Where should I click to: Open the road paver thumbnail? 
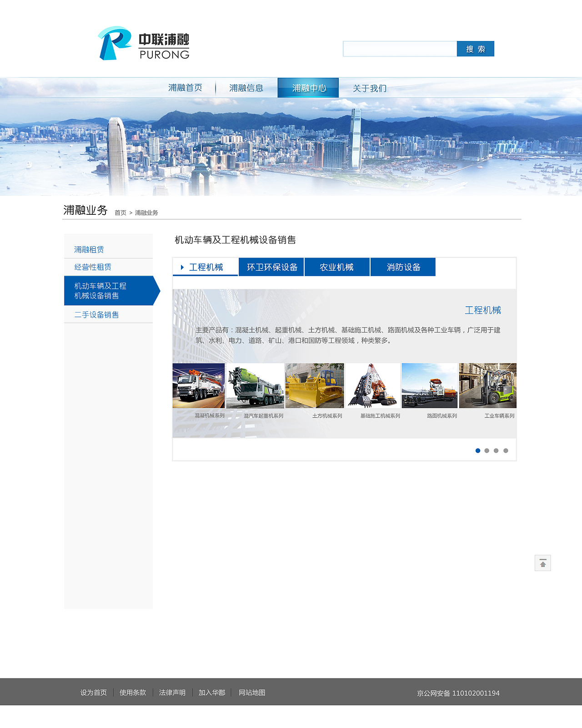click(x=430, y=385)
